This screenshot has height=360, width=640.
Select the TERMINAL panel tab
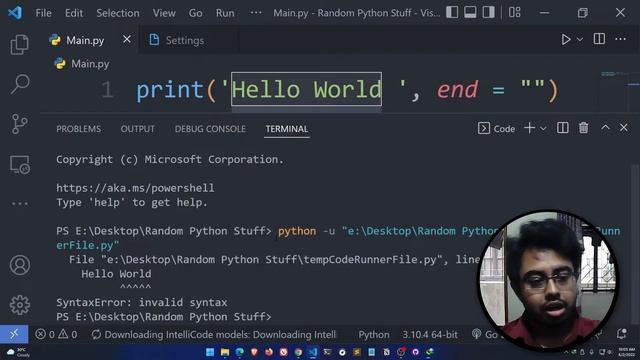click(x=287, y=129)
